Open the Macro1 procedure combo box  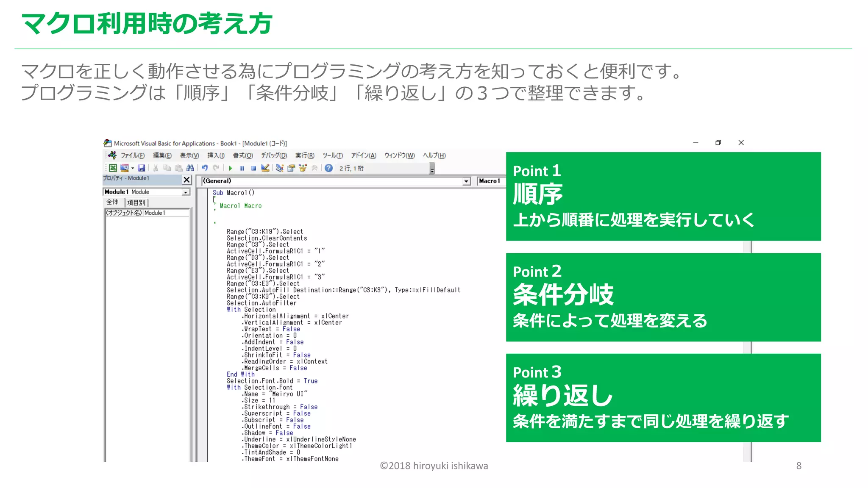[x=491, y=181]
